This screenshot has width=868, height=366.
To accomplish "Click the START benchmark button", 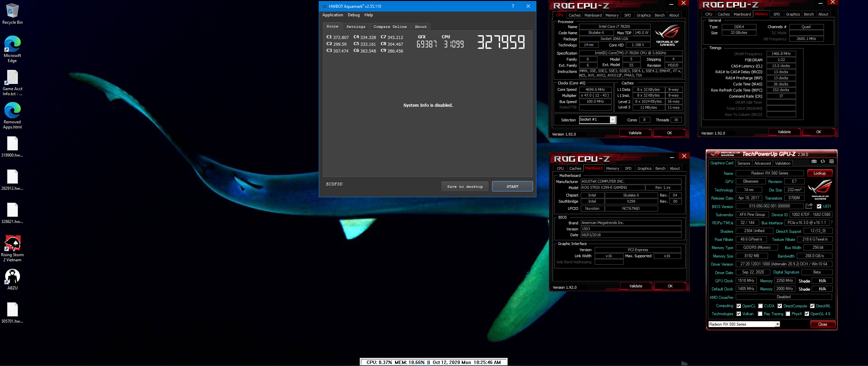I will point(512,186).
